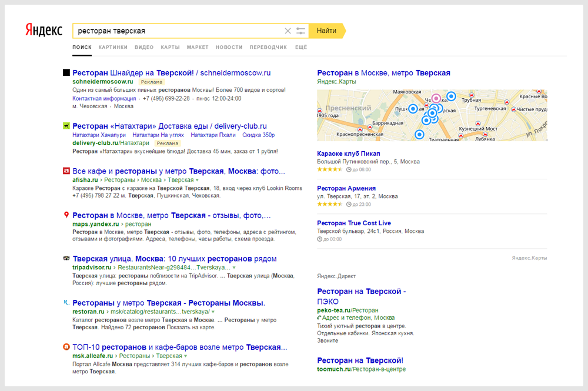Open Натахтари На углях sitelink
This screenshot has height=391, width=588.
158,135
